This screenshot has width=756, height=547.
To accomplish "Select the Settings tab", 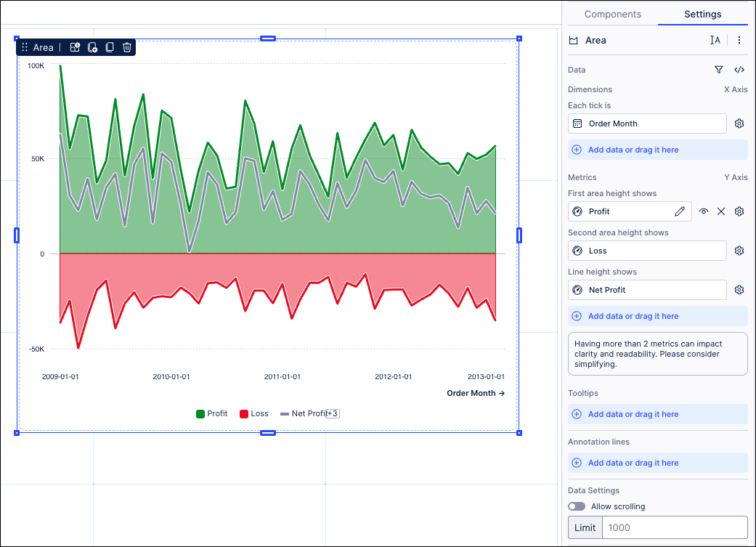I will (x=702, y=14).
